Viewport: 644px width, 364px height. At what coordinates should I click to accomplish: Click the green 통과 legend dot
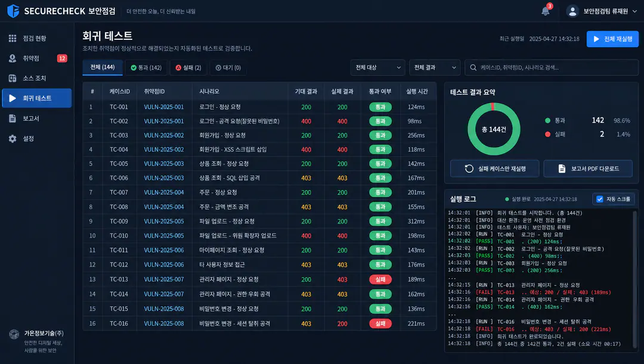547,121
